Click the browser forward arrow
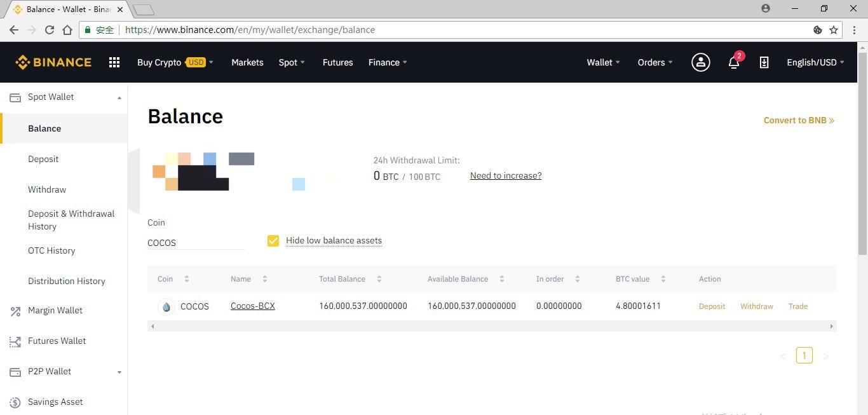Screen dimensions: 868x415 pyautogui.click(x=31, y=30)
